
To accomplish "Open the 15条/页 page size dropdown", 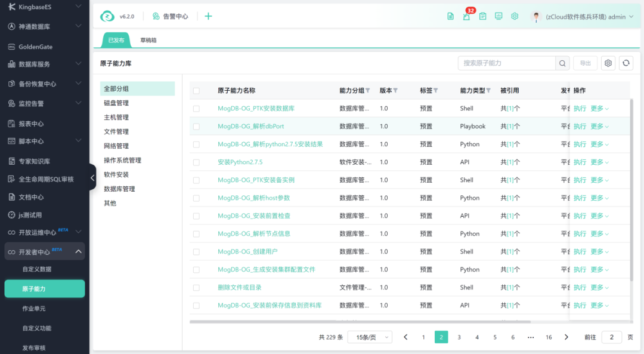I will tap(370, 337).
